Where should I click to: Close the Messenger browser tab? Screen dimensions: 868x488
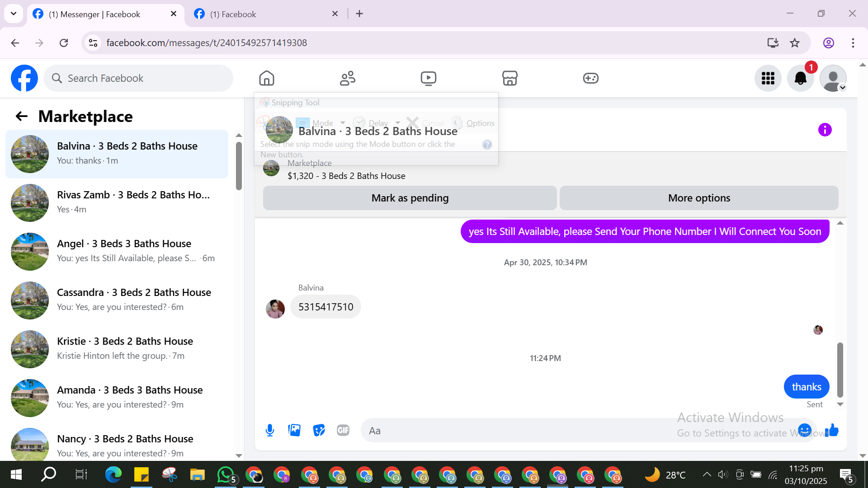[x=174, y=14]
